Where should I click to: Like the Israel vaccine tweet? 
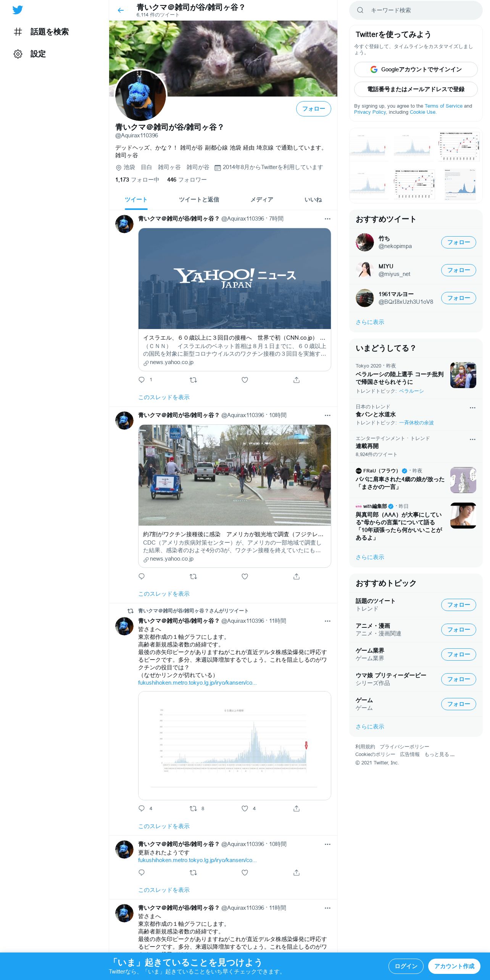(x=245, y=380)
